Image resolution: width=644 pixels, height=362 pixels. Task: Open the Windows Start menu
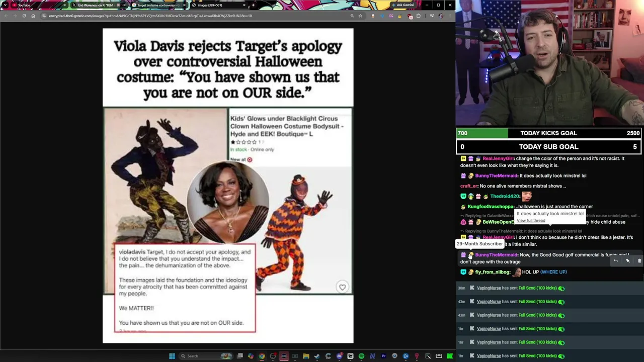pos(172,356)
